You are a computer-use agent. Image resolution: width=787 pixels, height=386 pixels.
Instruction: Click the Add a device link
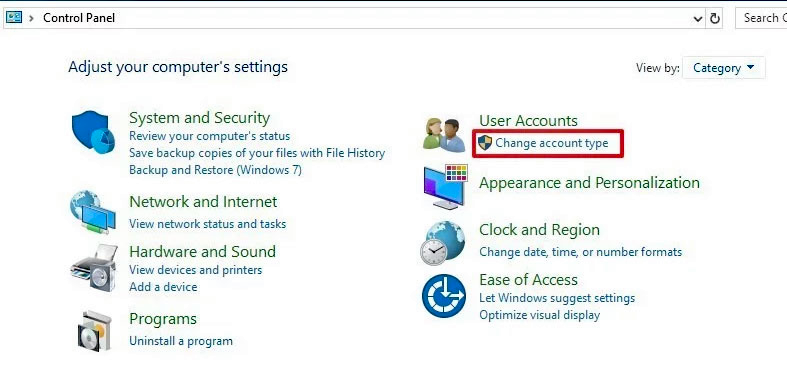[x=163, y=287]
